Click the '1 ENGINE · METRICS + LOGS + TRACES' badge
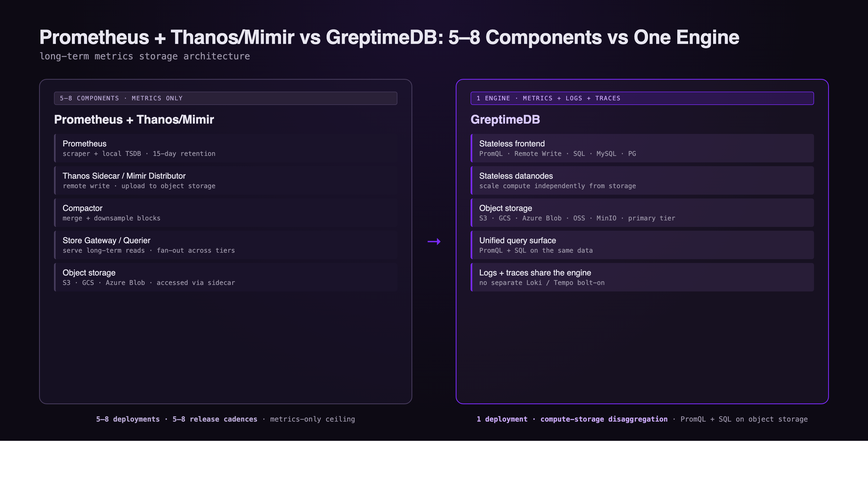The height and width of the screenshot is (488, 868). point(642,98)
